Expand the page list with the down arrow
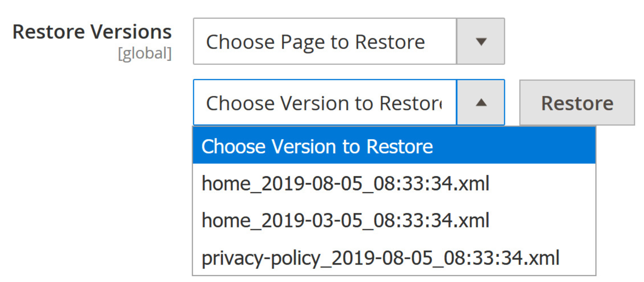Image resolution: width=644 pixels, height=282 pixels. tap(481, 41)
